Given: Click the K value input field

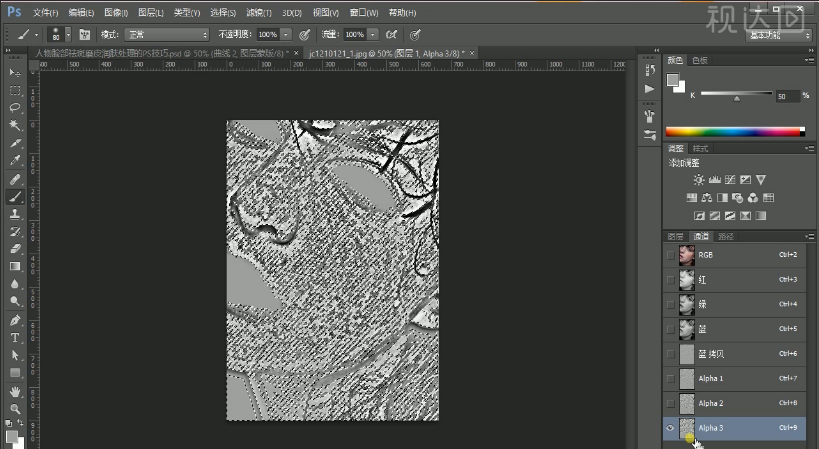Looking at the screenshot, I should pos(788,96).
